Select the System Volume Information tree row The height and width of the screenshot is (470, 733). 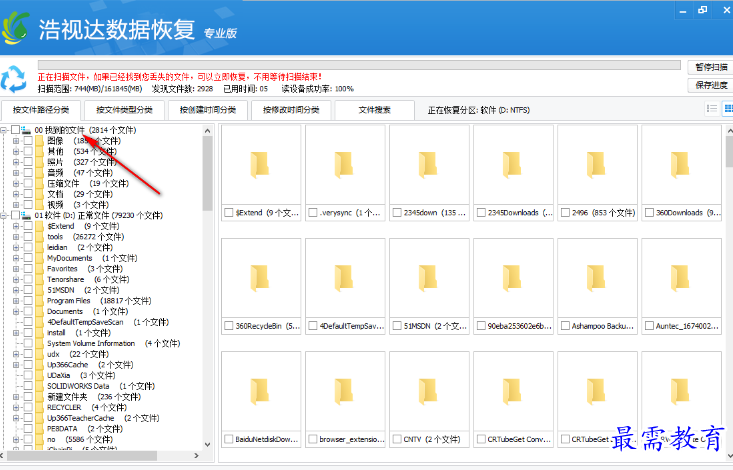tap(114, 343)
